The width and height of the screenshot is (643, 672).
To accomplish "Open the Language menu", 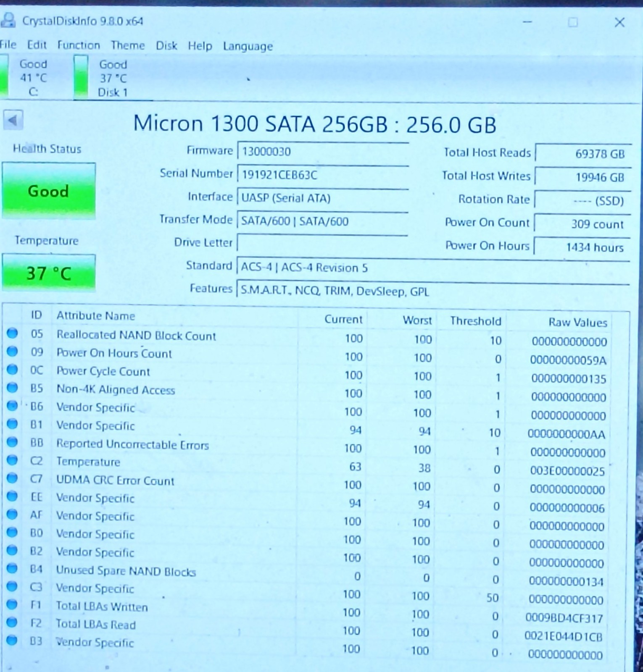I will pos(248,46).
